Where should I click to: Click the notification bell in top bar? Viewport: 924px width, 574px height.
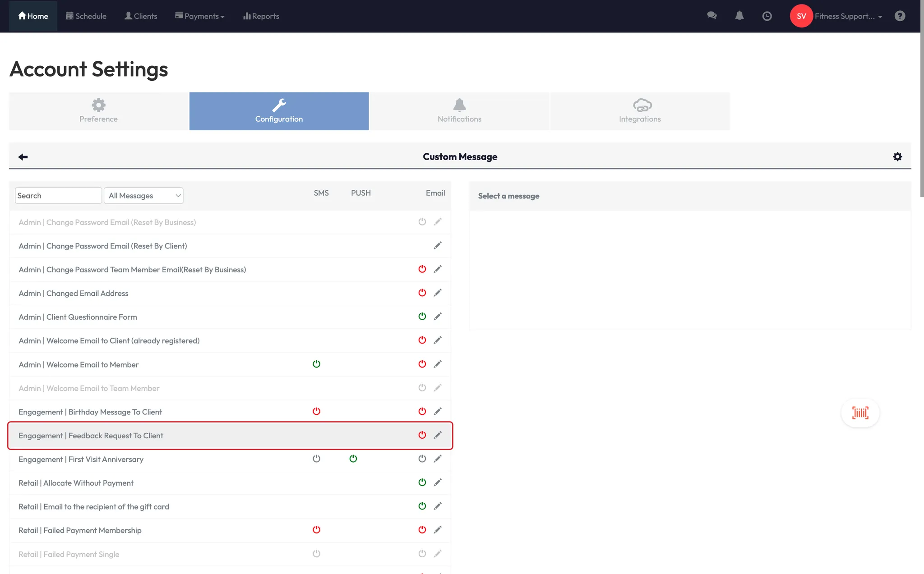click(739, 16)
